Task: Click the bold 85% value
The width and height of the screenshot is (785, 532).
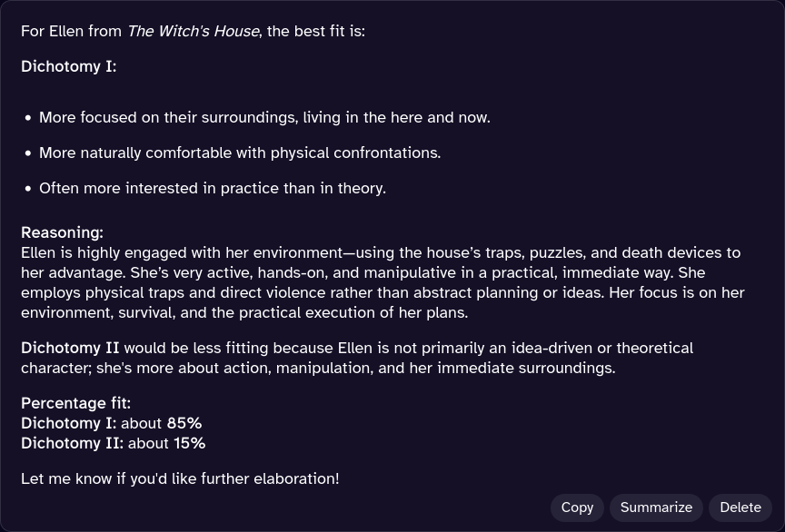Action: 184,423
